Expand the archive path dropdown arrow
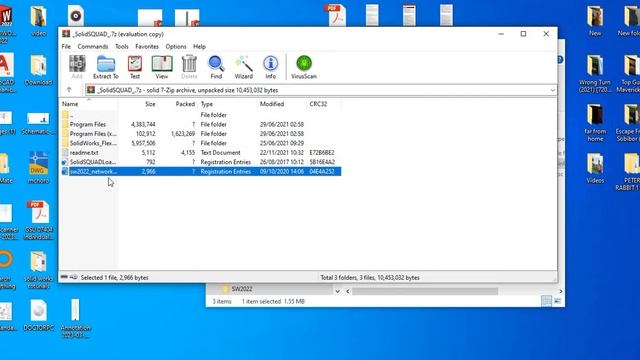 pos(552,90)
